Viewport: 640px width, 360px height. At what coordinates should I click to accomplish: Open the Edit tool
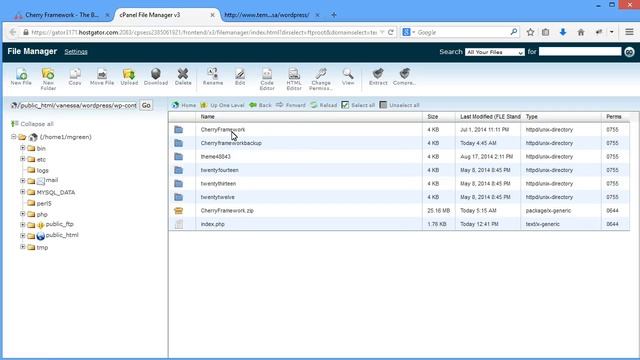click(x=240, y=76)
